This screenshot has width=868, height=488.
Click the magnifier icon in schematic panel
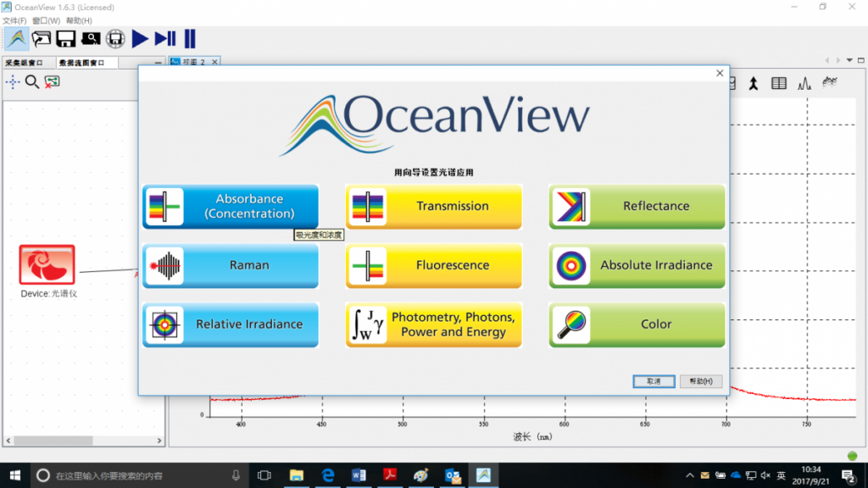(x=32, y=82)
